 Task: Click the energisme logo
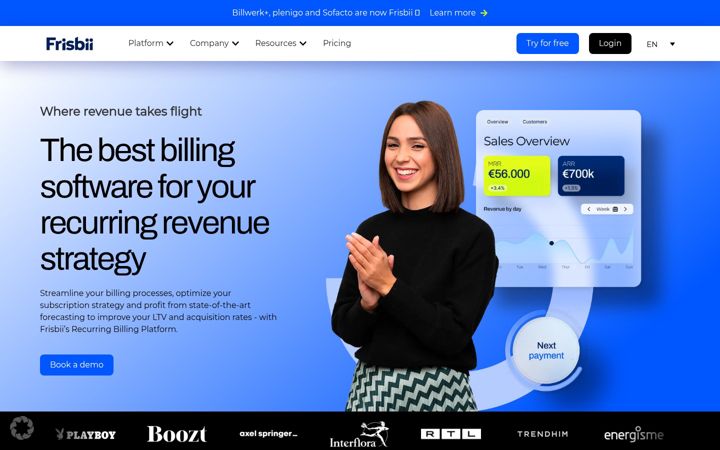click(x=634, y=434)
